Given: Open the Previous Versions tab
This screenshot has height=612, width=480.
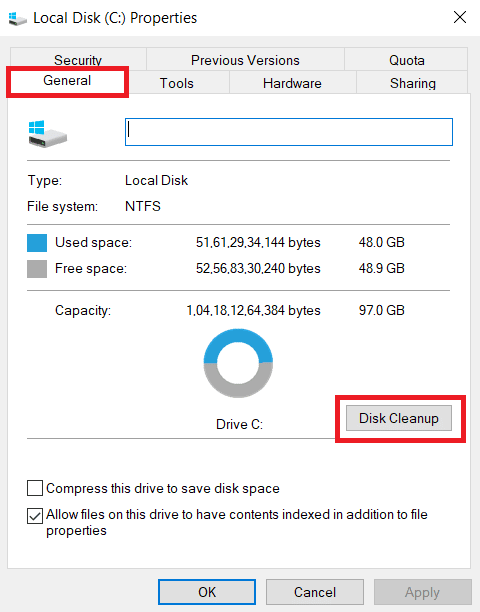Looking at the screenshot, I should (x=245, y=60).
